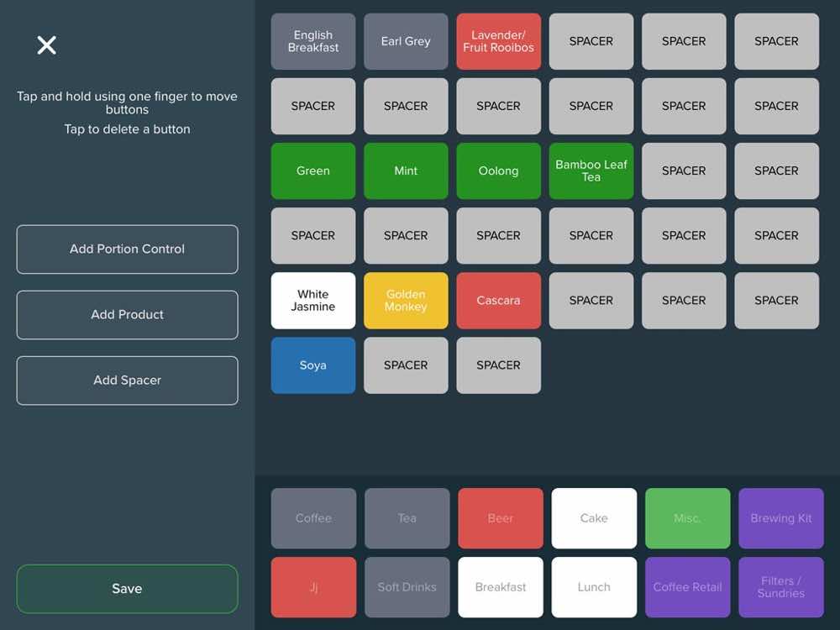This screenshot has height=630, width=840.
Task: Delete the English Breakfast product button
Action: pyautogui.click(x=313, y=41)
